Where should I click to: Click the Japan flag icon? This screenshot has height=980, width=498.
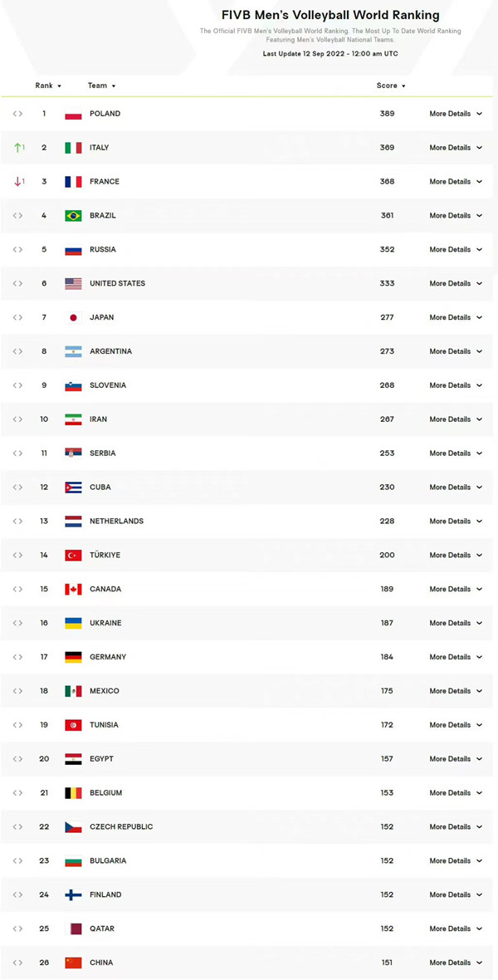73,317
